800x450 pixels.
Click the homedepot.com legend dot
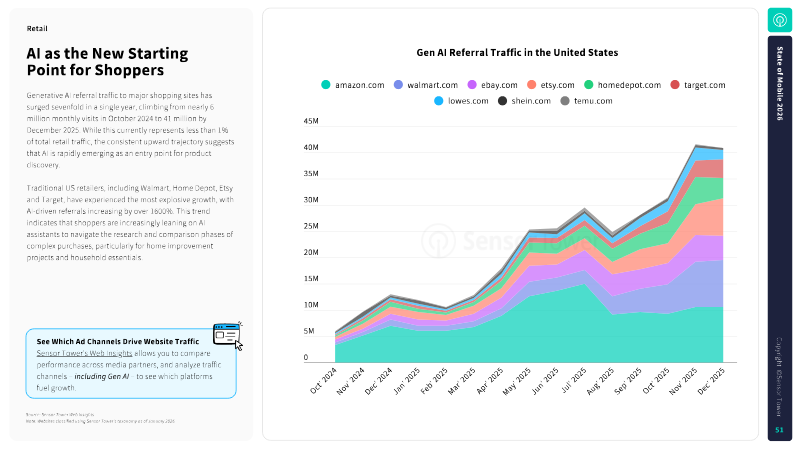click(589, 85)
